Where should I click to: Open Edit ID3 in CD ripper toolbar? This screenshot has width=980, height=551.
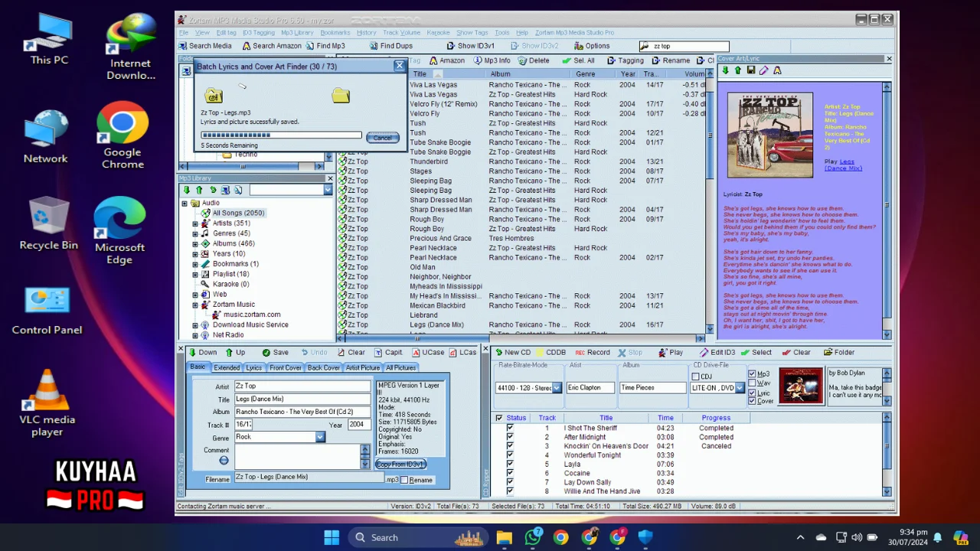(x=717, y=353)
